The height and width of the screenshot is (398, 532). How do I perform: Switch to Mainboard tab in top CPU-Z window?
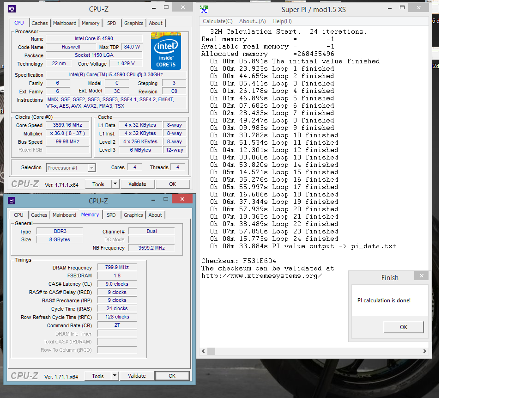pos(65,23)
